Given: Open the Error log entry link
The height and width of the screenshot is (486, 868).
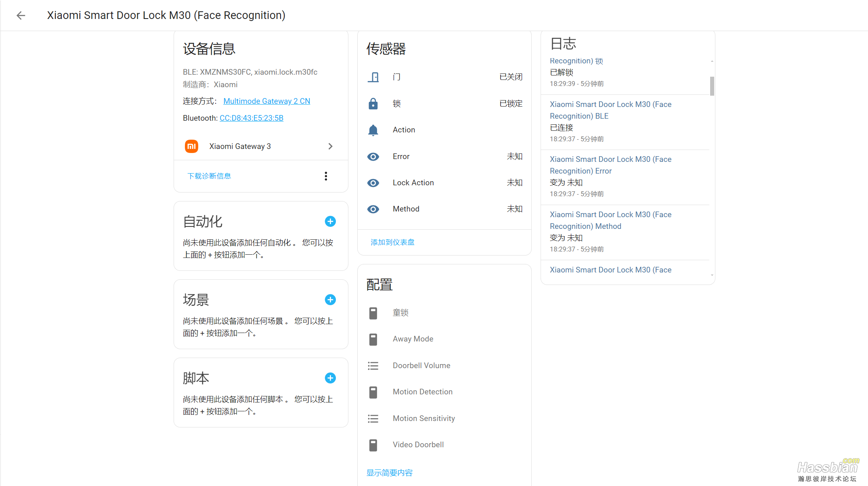Looking at the screenshot, I should coord(610,165).
